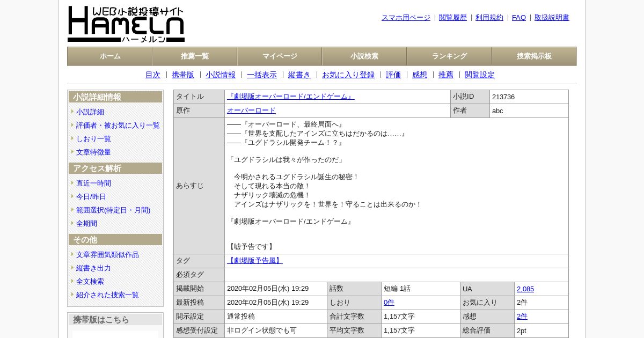The height and width of the screenshot is (338, 644).
Task: Open 全文検索 in the sidebar
Action: (x=90, y=282)
